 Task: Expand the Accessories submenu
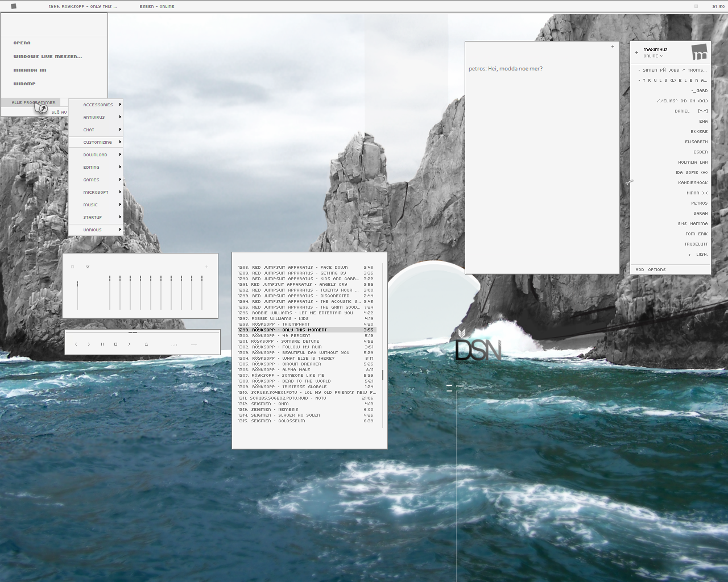pyautogui.click(x=96, y=105)
